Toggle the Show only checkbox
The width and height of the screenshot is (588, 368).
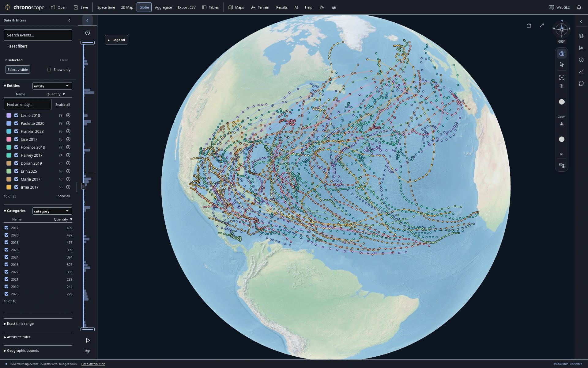[49, 70]
